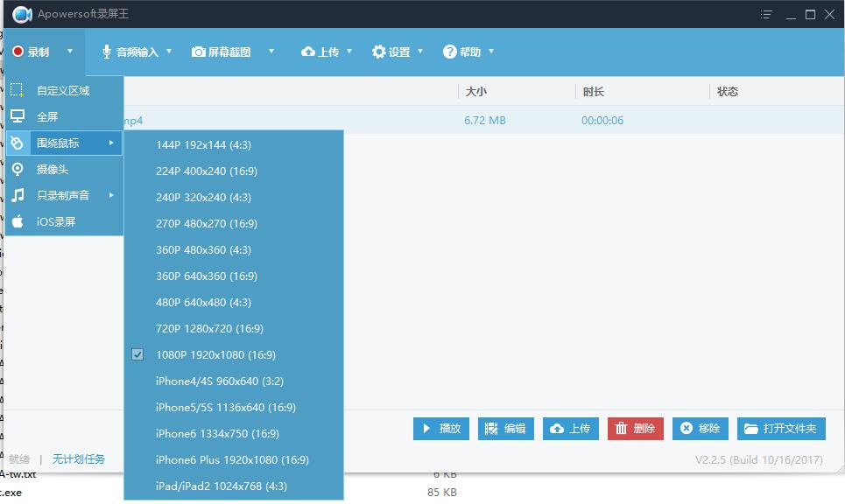Click the camera icon for 屏幕截图
The height and width of the screenshot is (504, 845).
198,52
